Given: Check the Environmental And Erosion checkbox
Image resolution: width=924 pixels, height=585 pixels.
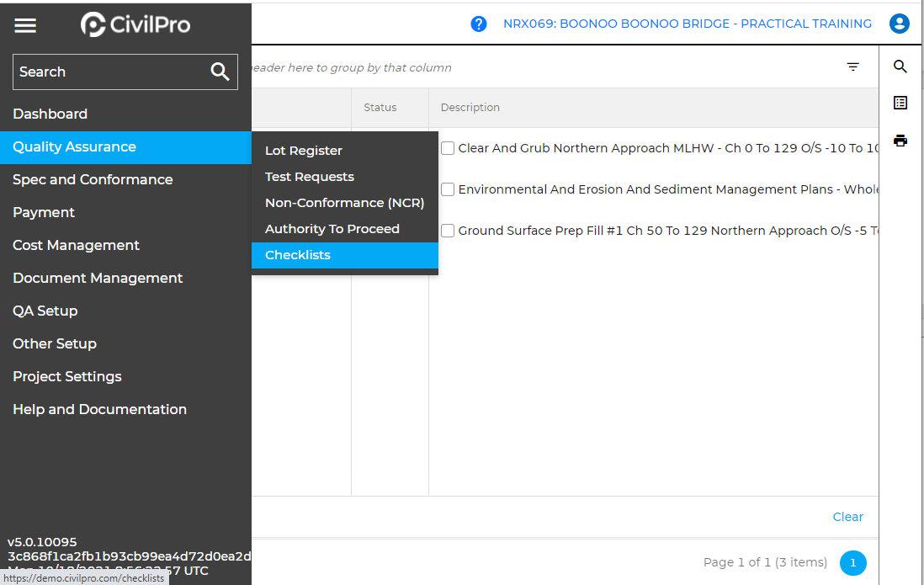Looking at the screenshot, I should pos(448,189).
